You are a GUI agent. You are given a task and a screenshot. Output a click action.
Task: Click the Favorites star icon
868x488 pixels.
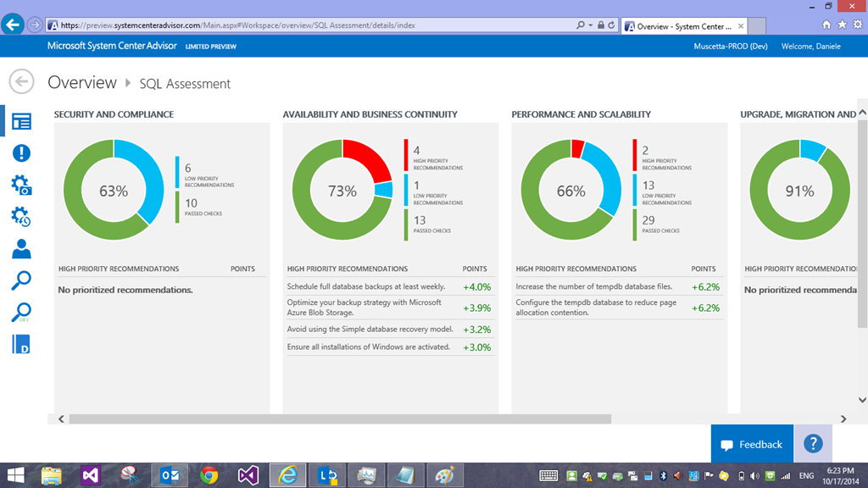842,25
